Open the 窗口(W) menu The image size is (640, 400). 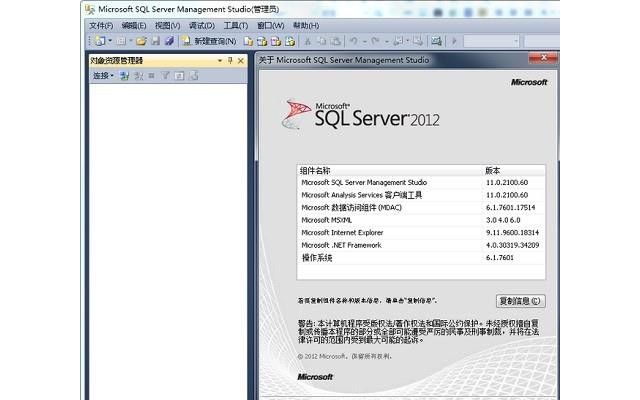point(270,26)
